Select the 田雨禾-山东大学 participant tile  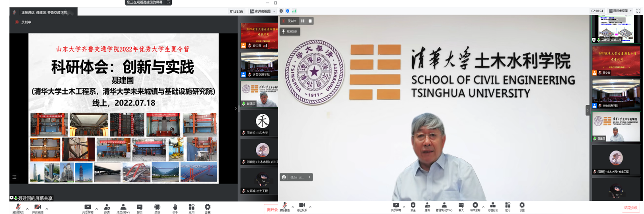click(259, 123)
